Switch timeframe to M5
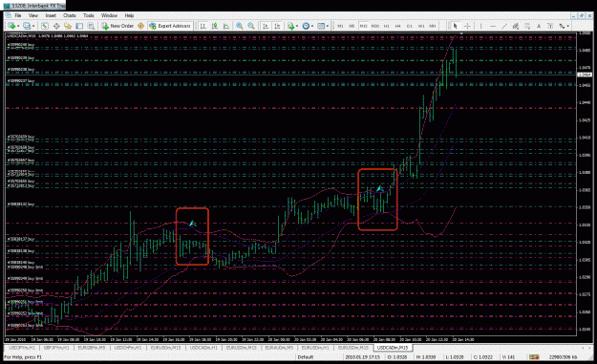597x364 pixels. pyautogui.click(x=352, y=26)
